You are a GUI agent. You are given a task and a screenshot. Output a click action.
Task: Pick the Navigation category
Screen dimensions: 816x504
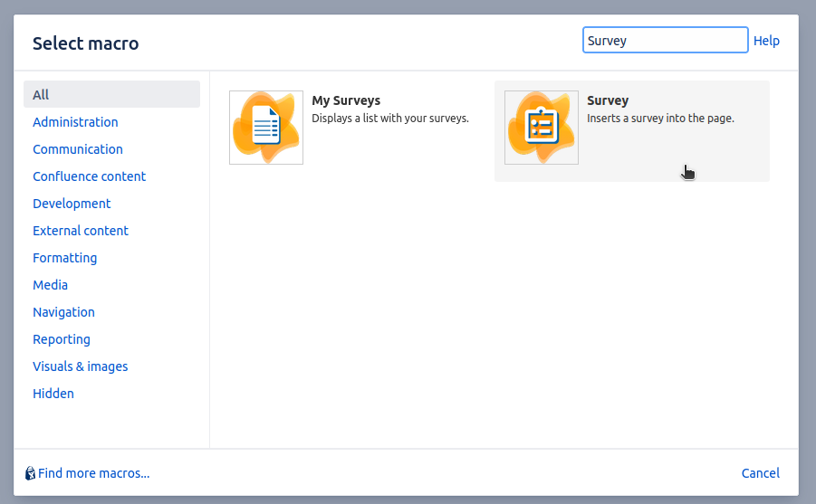click(63, 312)
